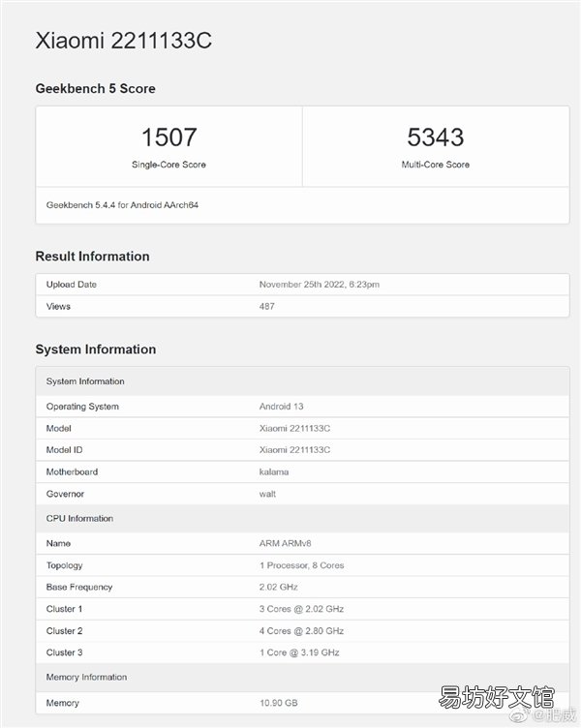Screen dimensions: 581x728
Task: Click the Topology label
Action: click(64, 565)
